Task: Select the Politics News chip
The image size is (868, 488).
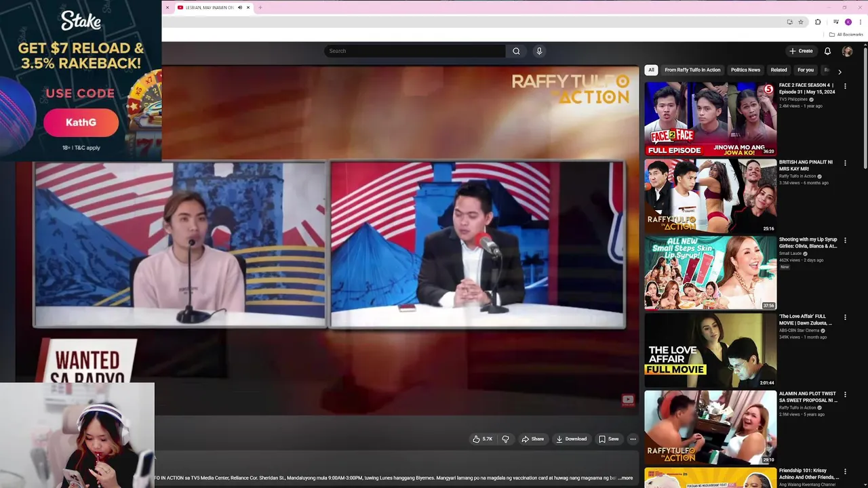Action: [x=745, y=70]
